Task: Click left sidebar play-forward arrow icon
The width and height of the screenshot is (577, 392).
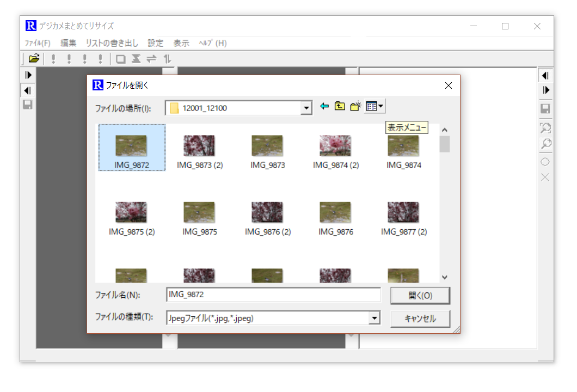Action: pyautogui.click(x=28, y=75)
